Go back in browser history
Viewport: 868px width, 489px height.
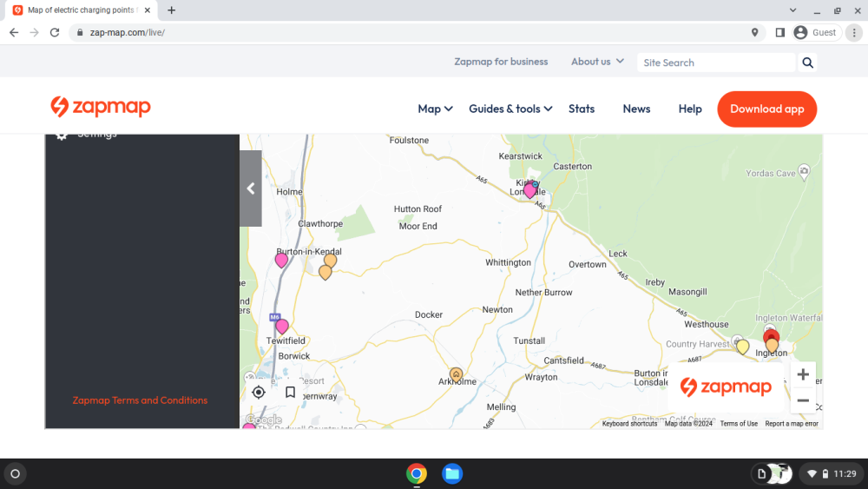(x=14, y=33)
